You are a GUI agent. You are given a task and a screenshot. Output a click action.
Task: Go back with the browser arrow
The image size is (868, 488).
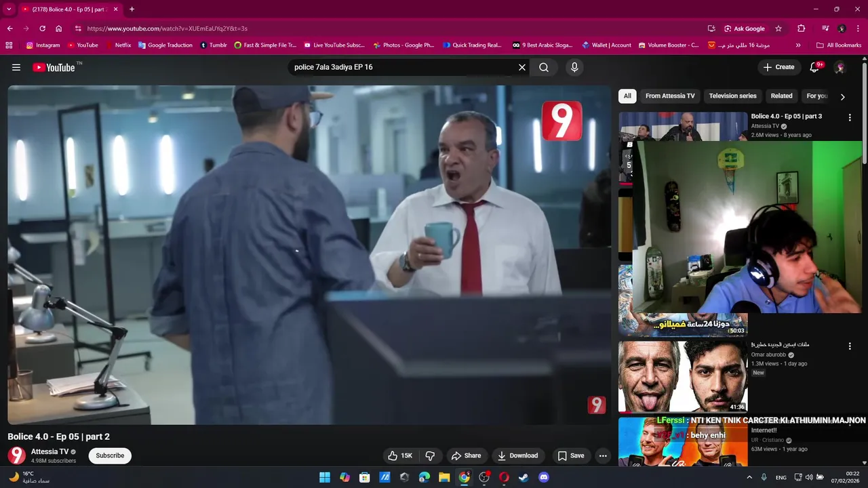coord(9,28)
